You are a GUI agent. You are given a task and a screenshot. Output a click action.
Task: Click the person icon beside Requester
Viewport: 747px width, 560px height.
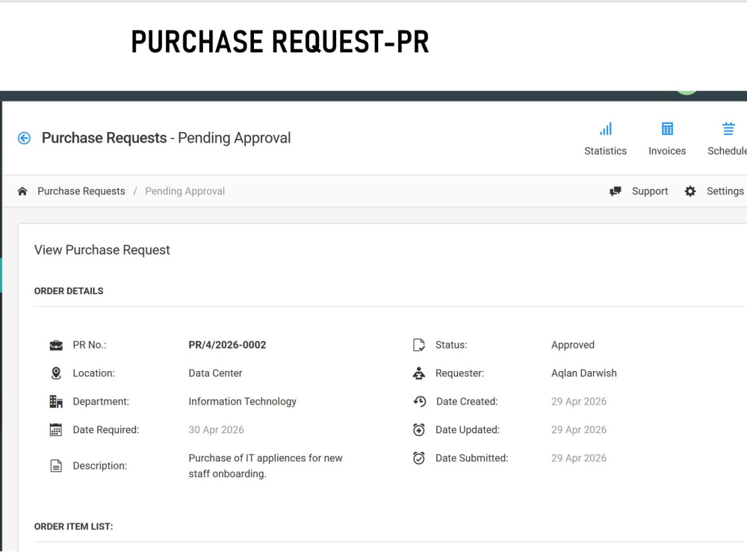(x=419, y=373)
